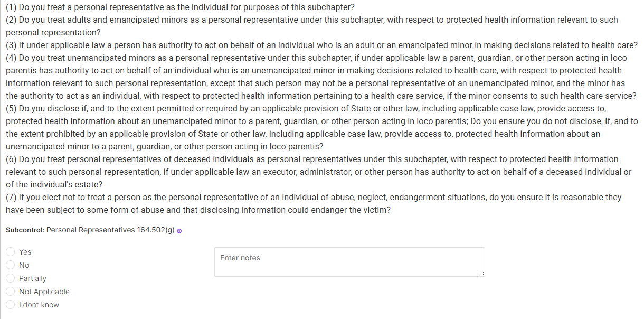Click the info icon beside Personal Representatives 164.502(g)
Image resolution: width=644 pixels, height=319 pixels.
179,231
